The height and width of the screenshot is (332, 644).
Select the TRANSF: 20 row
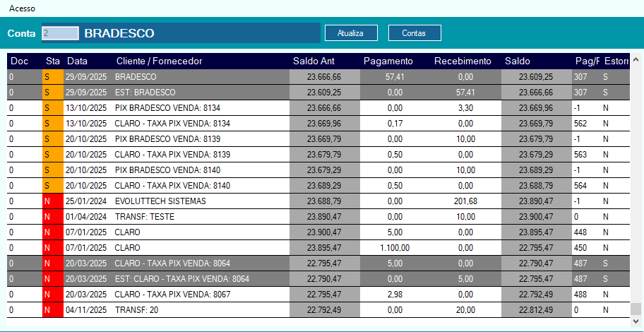(x=318, y=310)
